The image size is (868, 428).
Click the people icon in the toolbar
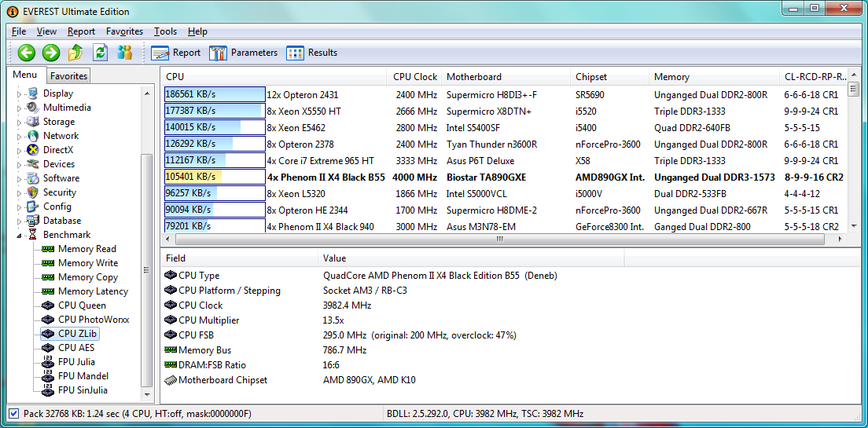click(x=125, y=53)
